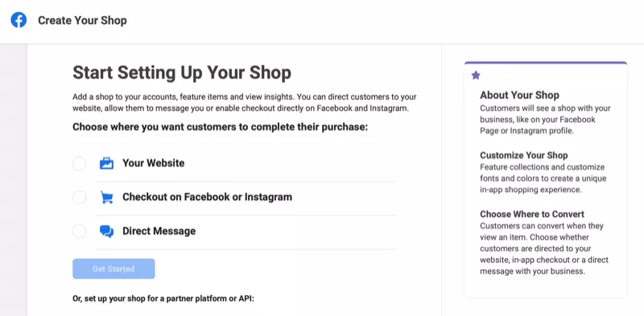Click the Direct Message option label
This screenshot has height=316, width=644.
pos(159,231)
